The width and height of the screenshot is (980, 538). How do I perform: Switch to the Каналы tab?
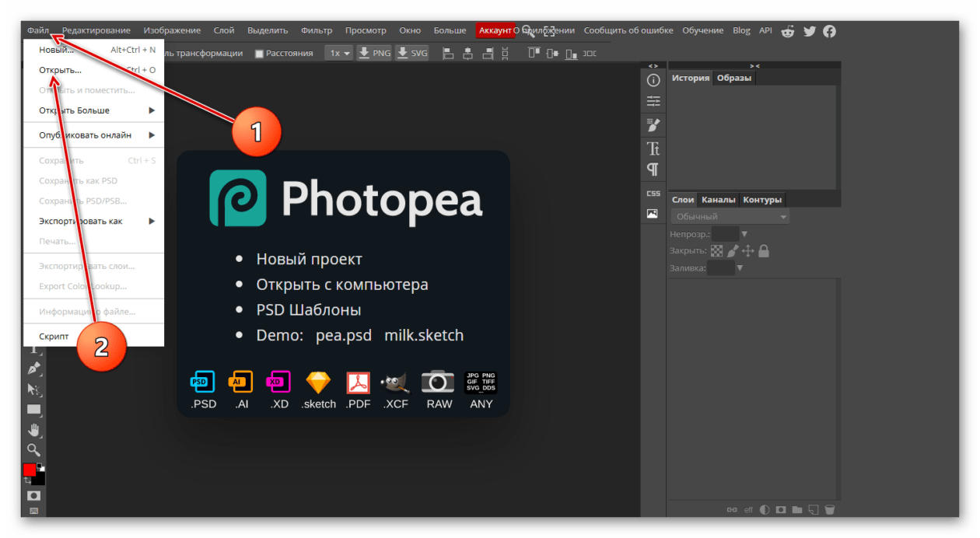coord(718,200)
